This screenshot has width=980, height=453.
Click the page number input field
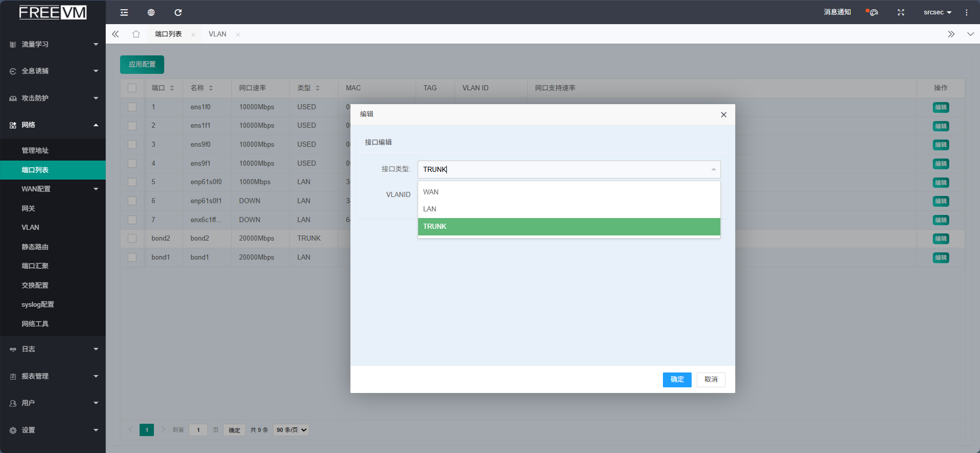click(x=198, y=430)
